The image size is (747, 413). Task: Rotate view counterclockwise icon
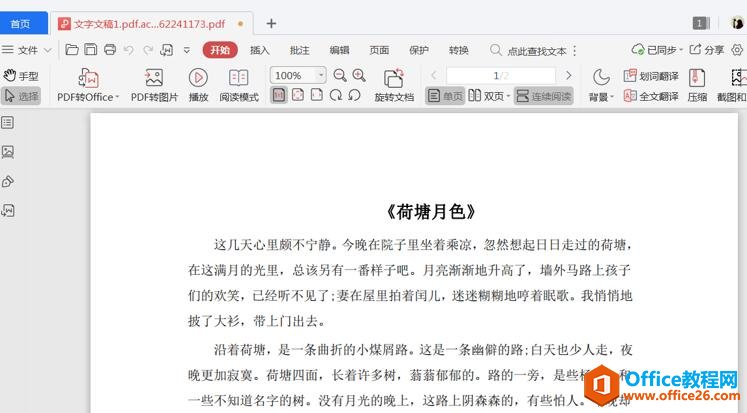pos(354,95)
